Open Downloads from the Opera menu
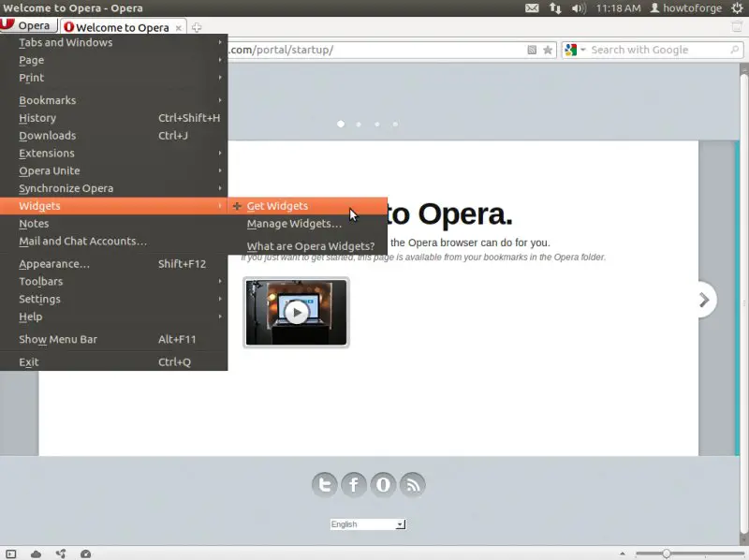 tap(113, 136)
